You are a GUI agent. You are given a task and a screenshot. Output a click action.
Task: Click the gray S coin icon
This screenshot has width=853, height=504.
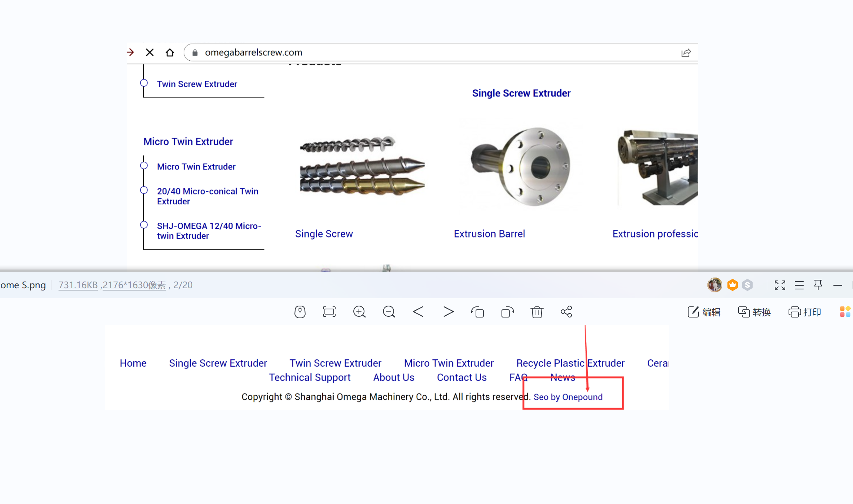(747, 285)
